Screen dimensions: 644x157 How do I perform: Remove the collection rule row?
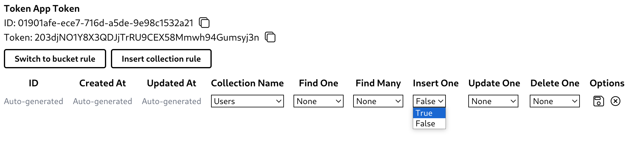tap(615, 101)
